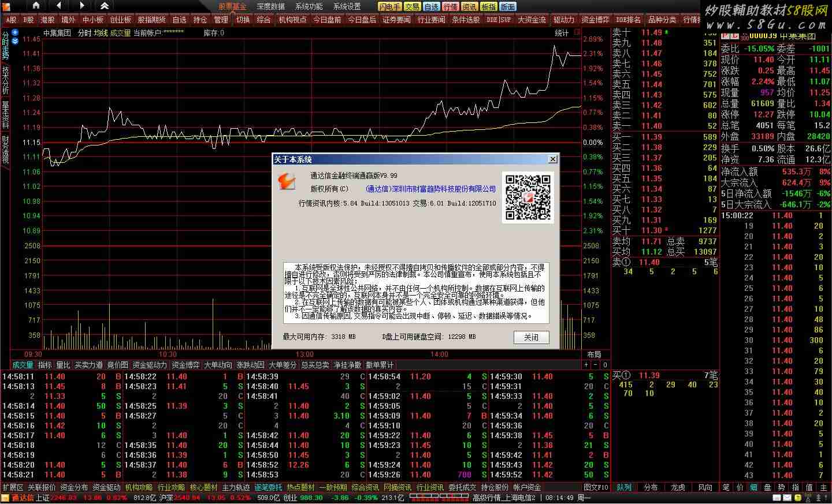
Task: Open the 图文F10 button
Action: [x=596, y=487]
